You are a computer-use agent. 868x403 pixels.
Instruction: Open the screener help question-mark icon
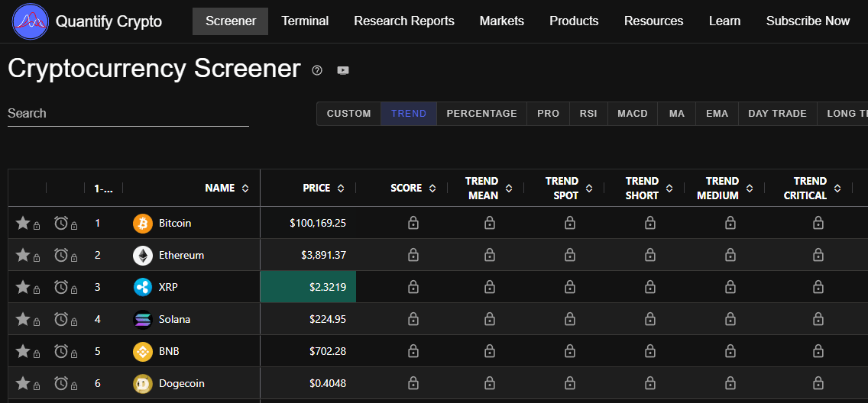pos(317,70)
